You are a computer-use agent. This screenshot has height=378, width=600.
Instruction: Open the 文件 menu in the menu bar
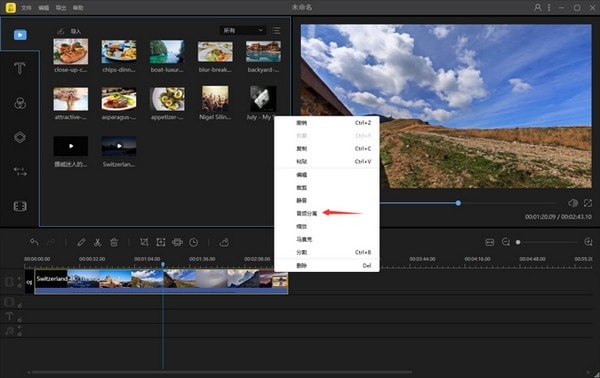26,8
